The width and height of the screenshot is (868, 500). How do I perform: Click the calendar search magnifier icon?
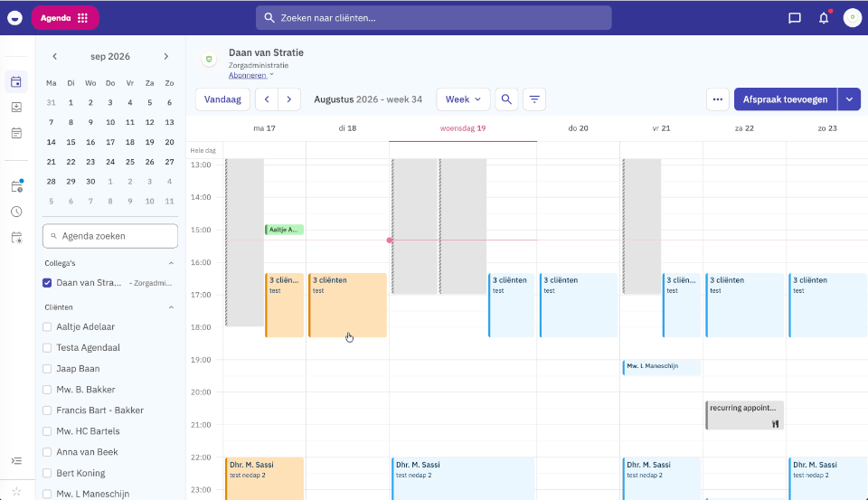[506, 99]
